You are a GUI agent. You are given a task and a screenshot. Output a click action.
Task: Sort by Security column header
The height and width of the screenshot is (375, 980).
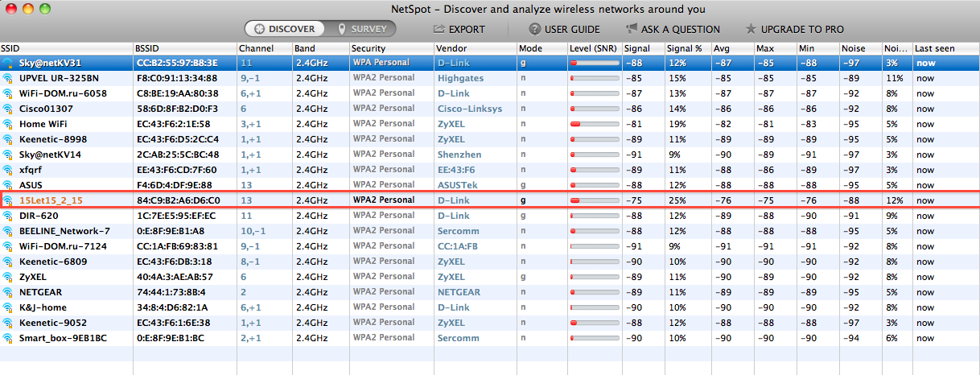pos(391,48)
